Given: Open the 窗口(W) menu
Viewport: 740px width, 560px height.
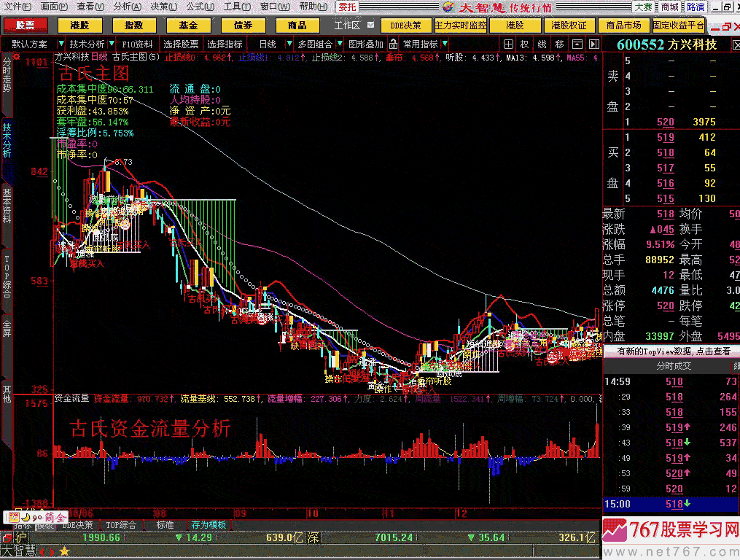Looking at the screenshot, I should click(x=275, y=7).
